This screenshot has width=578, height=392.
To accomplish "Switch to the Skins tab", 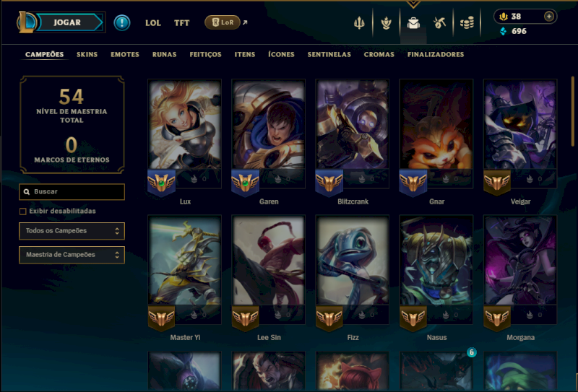I will [x=87, y=55].
